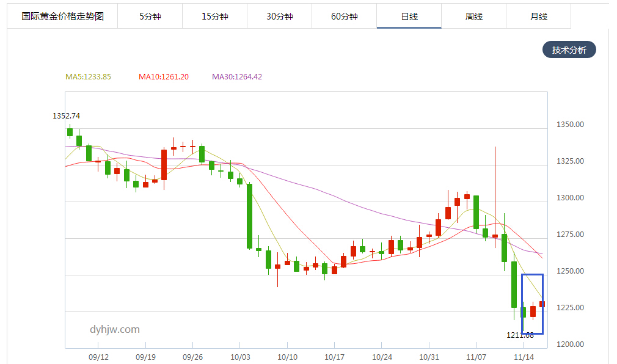Screen dimensions: 617x364
Task: Click the 11/07 date axis label
Action: [x=476, y=357]
